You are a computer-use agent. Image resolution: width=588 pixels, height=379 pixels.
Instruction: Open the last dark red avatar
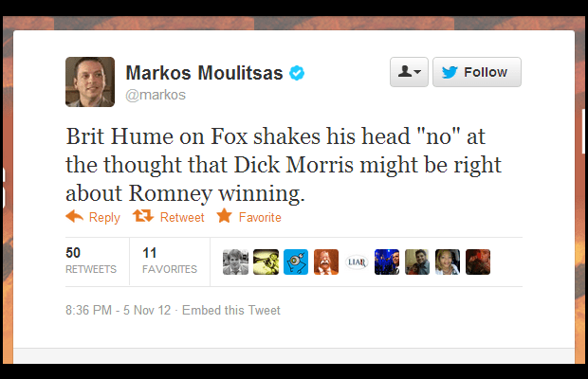click(x=478, y=262)
